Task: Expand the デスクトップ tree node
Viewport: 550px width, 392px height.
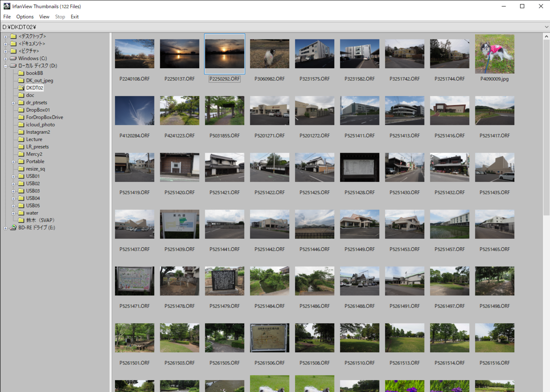Action: [5, 37]
